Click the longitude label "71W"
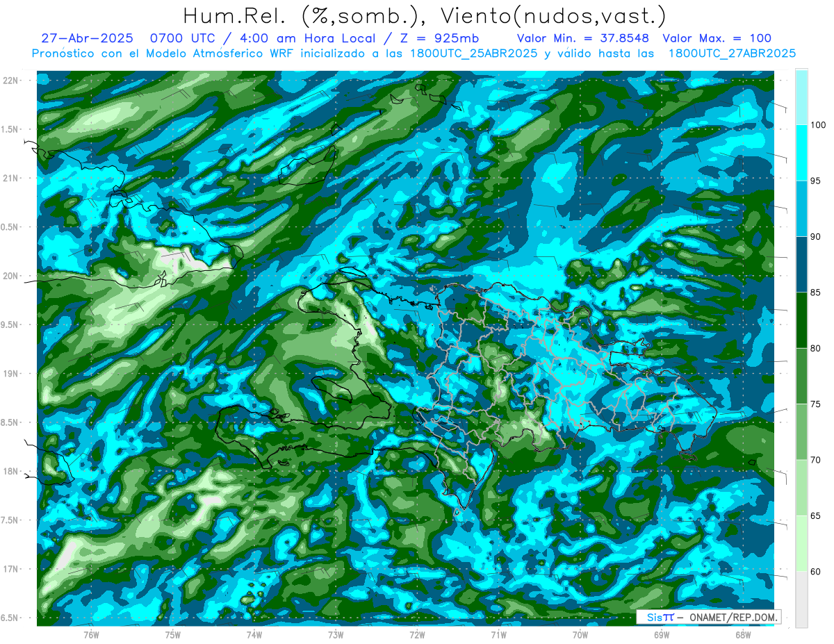This screenshot has height=644, width=834. (498, 634)
